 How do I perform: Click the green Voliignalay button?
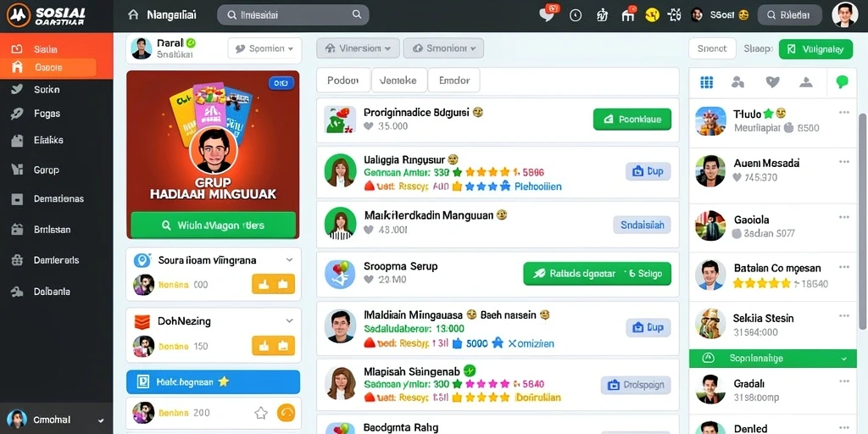pos(815,48)
